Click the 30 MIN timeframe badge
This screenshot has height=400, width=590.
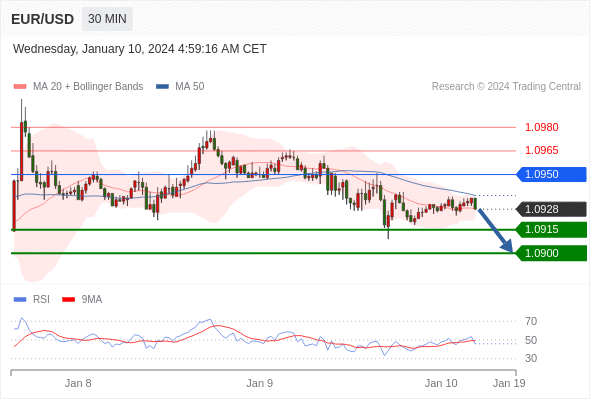coord(107,19)
